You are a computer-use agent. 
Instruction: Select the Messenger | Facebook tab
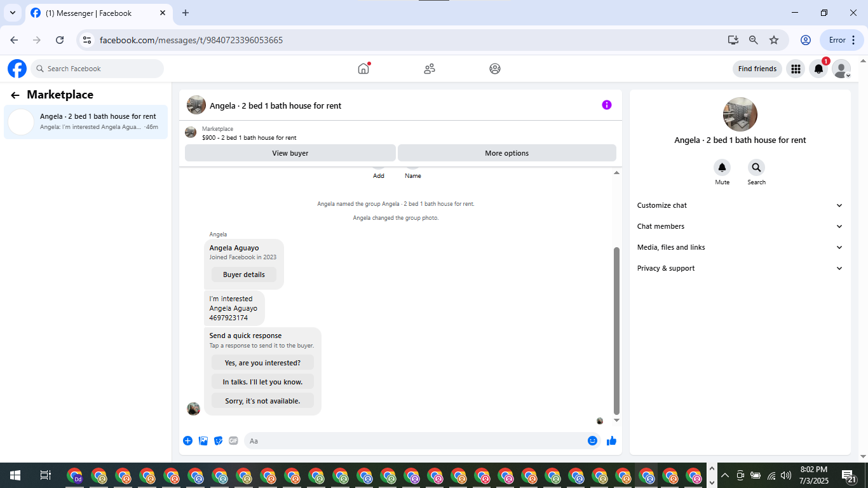point(98,13)
